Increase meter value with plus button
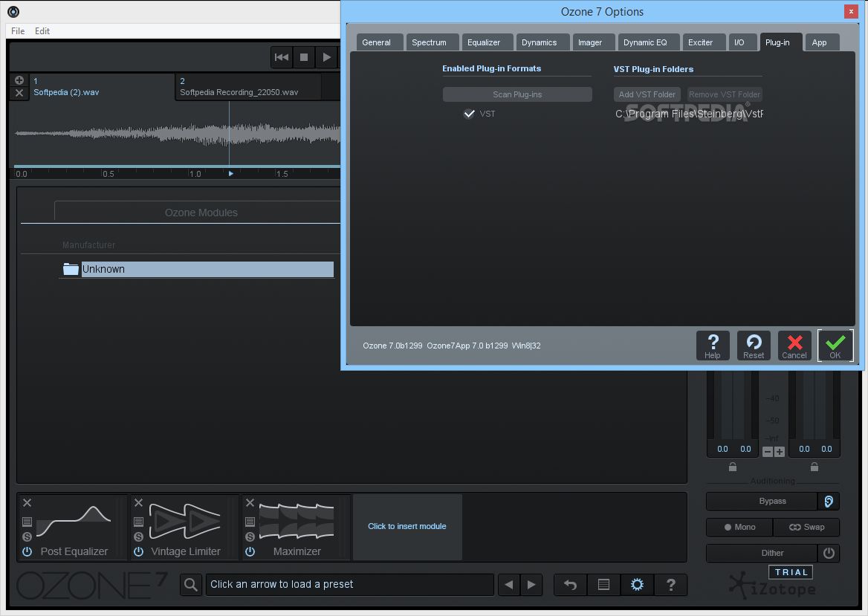868x616 pixels. pos(780,452)
